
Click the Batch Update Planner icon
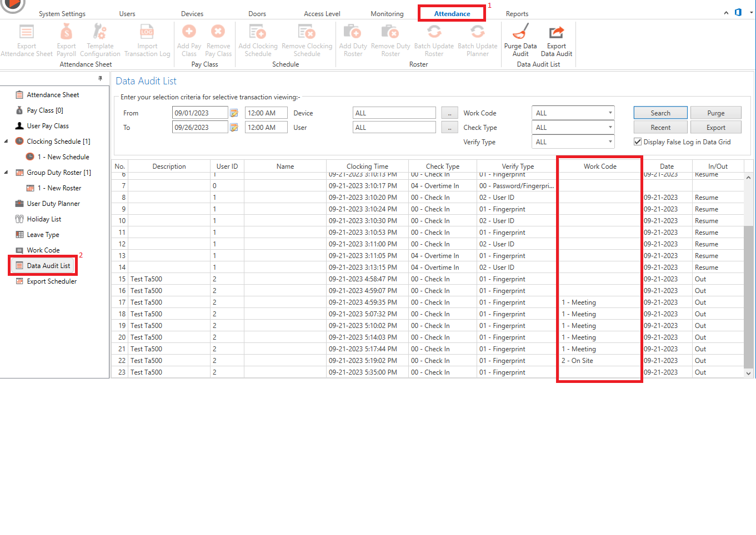click(477, 32)
